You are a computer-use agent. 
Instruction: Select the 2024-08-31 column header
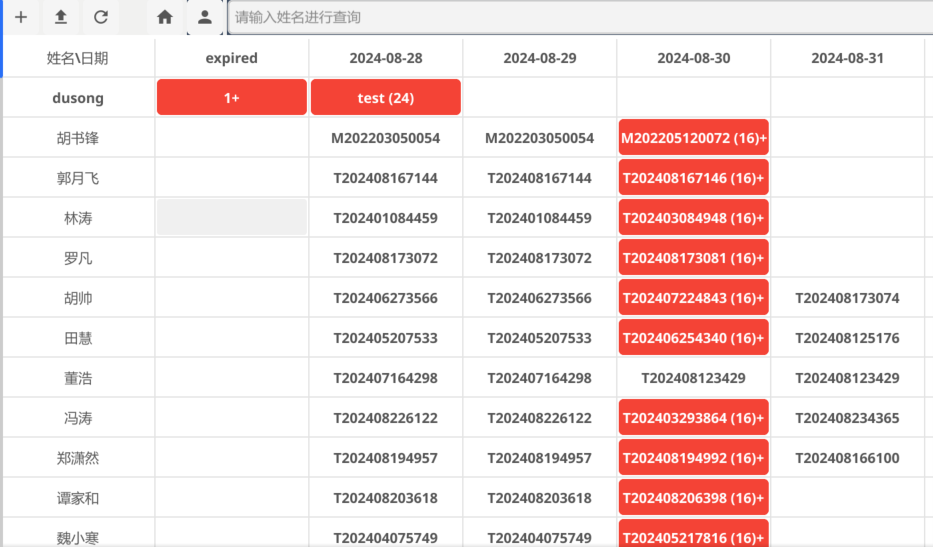tap(847, 58)
